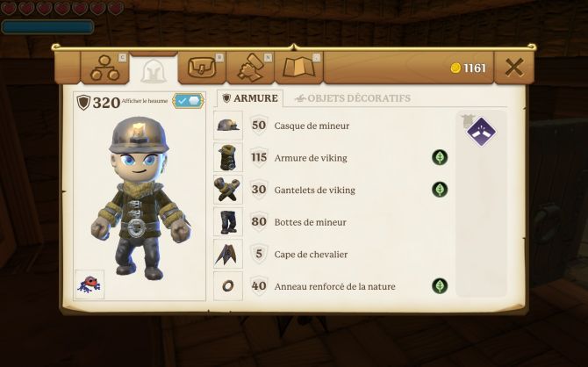Switch to the OBJETS DÉCORATIFS tab

click(x=353, y=98)
